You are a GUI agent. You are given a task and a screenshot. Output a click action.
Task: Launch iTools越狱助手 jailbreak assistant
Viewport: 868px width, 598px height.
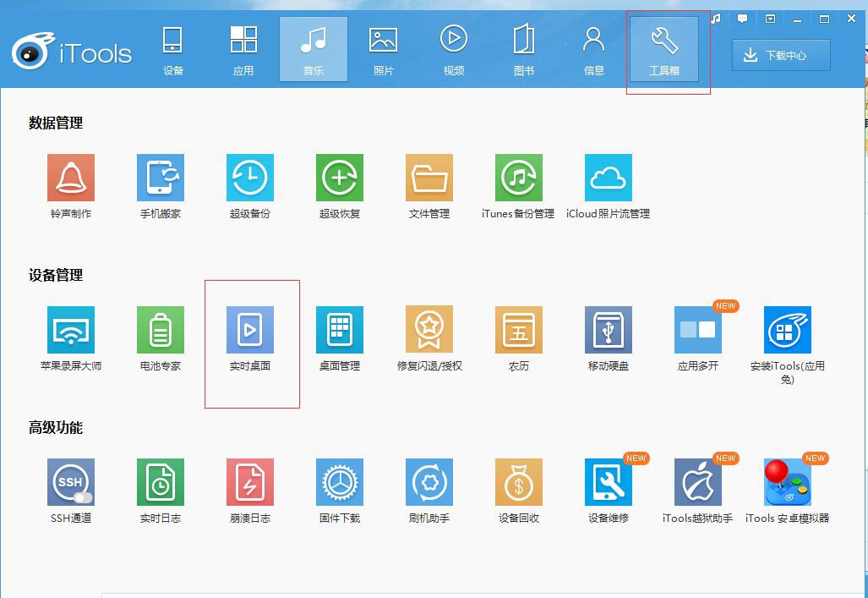pos(698,481)
